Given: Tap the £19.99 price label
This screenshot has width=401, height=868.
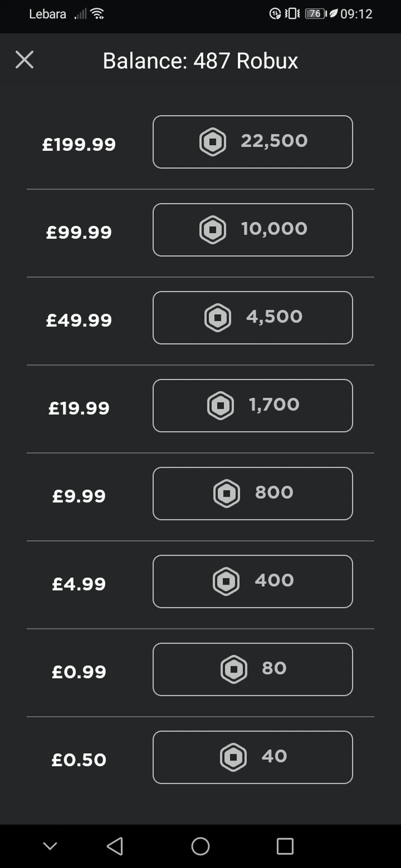Looking at the screenshot, I should click(79, 408).
